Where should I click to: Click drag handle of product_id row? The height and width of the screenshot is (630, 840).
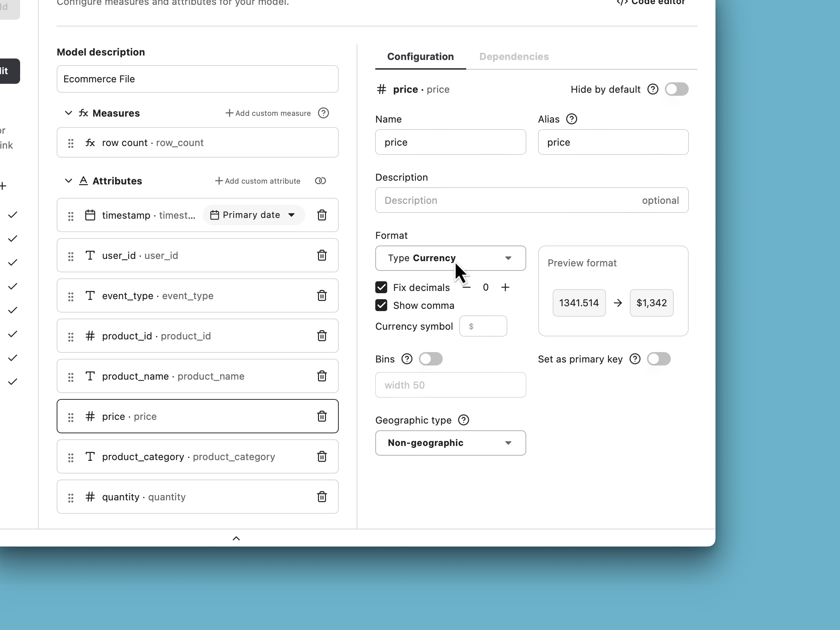[x=71, y=337]
